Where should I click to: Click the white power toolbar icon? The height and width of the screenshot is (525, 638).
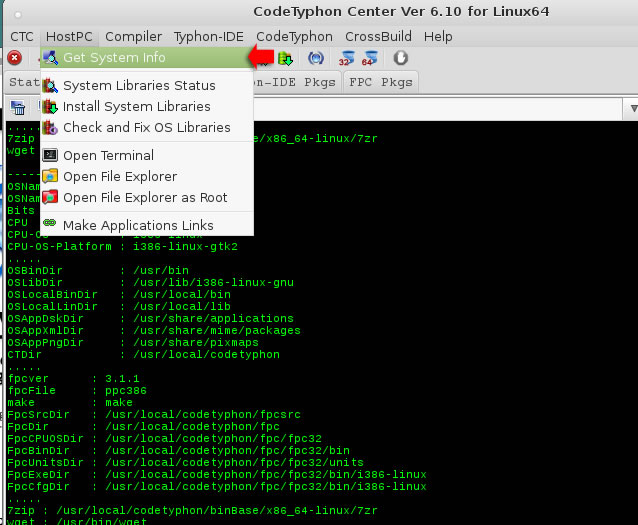coord(400,58)
